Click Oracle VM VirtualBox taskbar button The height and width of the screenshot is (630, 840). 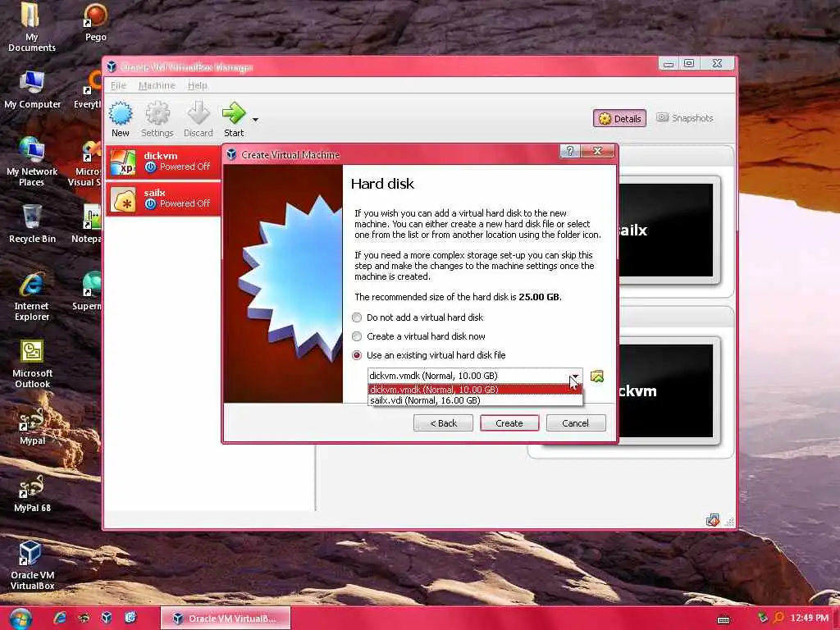(x=226, y=619)
